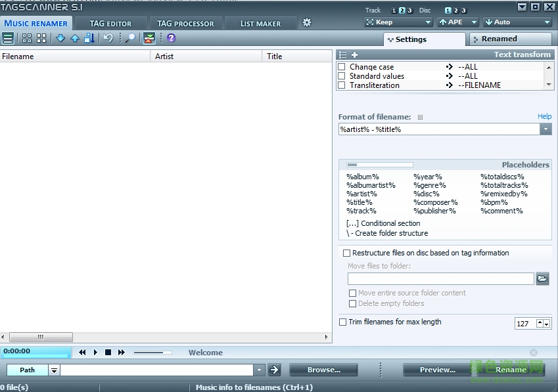Open the search tool in the toolbar
This screenshot has height=392, width=558.
pos(129,38)
